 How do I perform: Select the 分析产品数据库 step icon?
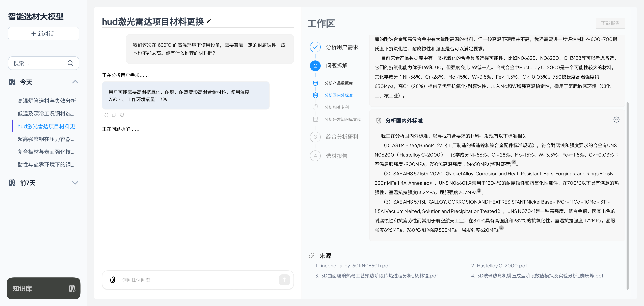(x=315, y=83)
